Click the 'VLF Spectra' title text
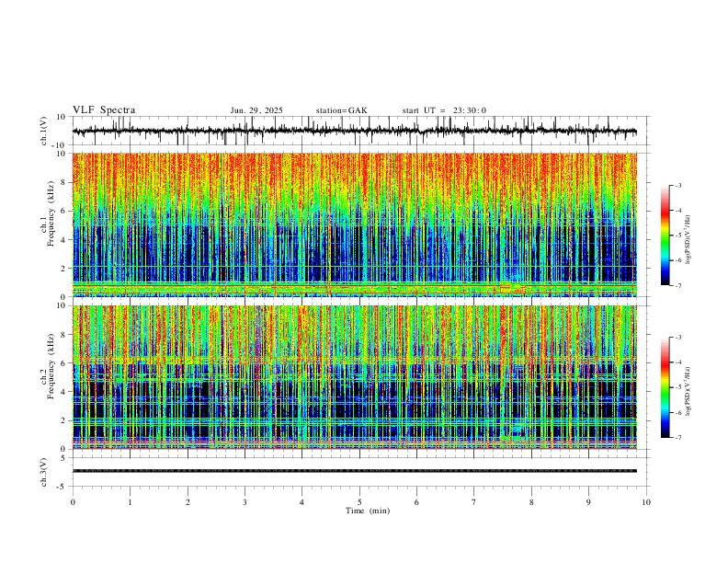The image size is (728, 563). 104,110
